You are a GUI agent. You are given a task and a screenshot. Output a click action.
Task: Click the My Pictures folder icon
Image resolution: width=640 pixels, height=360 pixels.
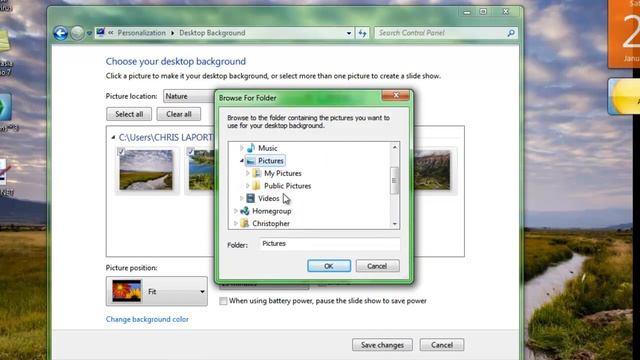(256, 173)
